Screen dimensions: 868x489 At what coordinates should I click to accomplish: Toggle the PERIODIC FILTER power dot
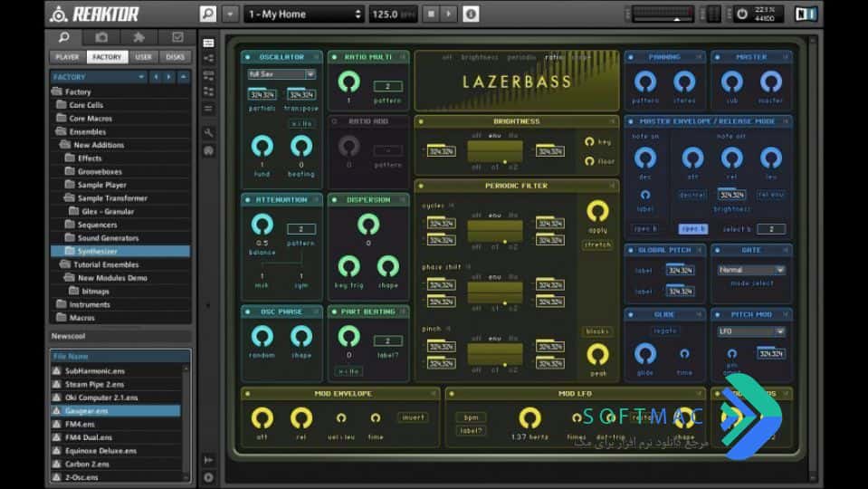[x=421, y=186]
